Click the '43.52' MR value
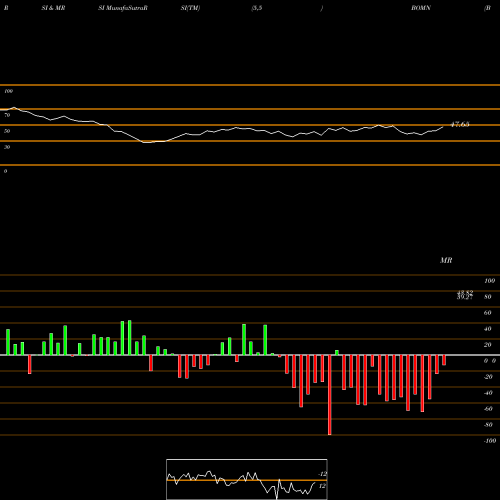 pyautogui.click(x=465, y=293)
